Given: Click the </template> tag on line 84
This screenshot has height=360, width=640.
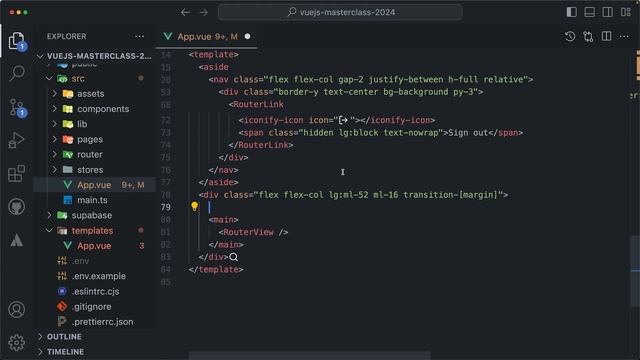Looking at the screenshot, I should (x=216, y=269).
